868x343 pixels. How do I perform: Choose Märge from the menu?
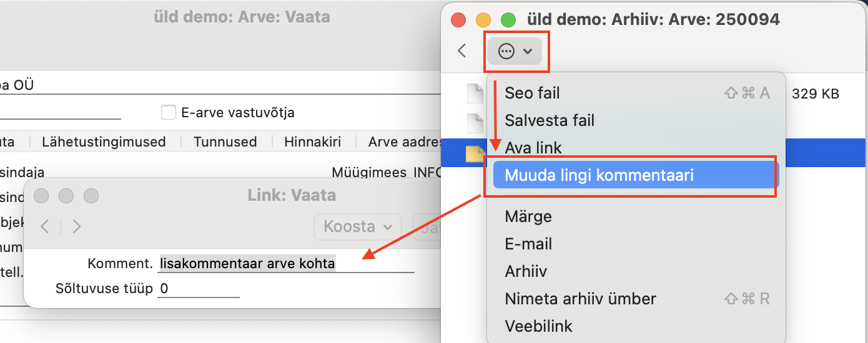pyautogui.click(x=528, y=216)
